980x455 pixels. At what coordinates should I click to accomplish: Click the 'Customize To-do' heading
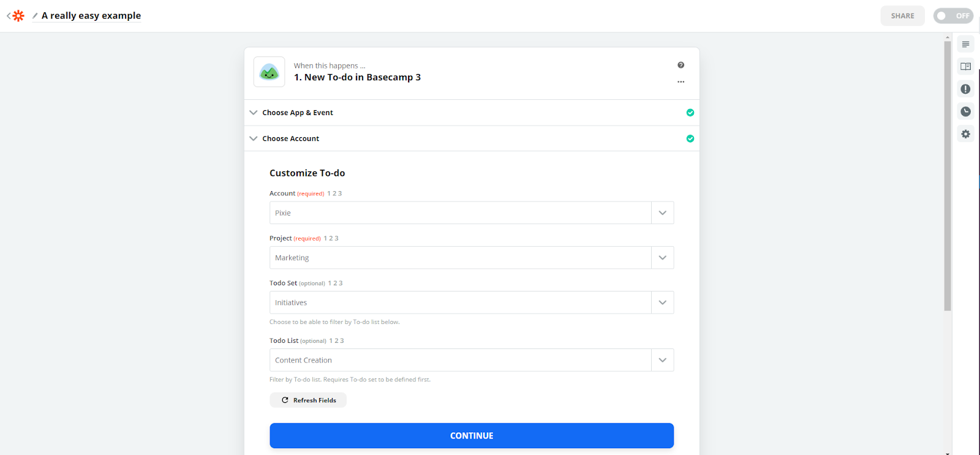pos(307,173)
